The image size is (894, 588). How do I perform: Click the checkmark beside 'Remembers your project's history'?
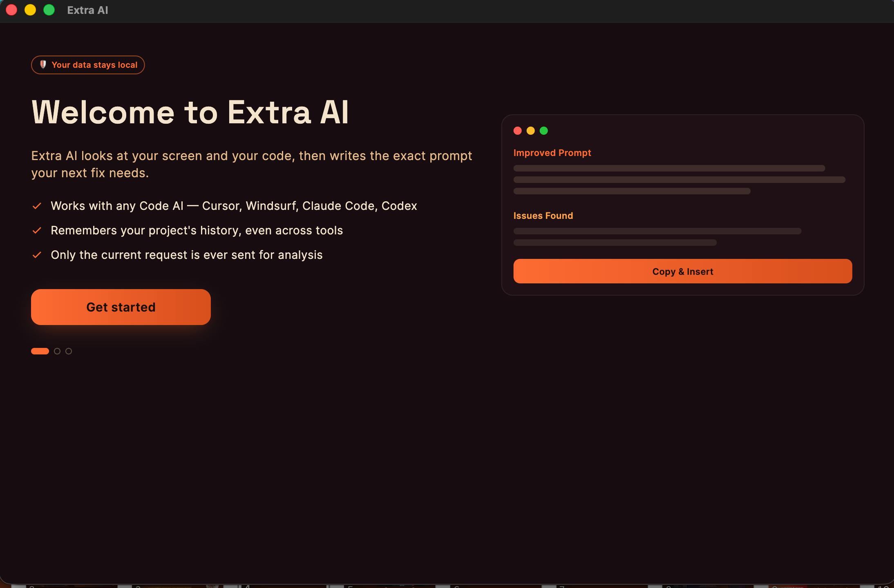point(37,230)
